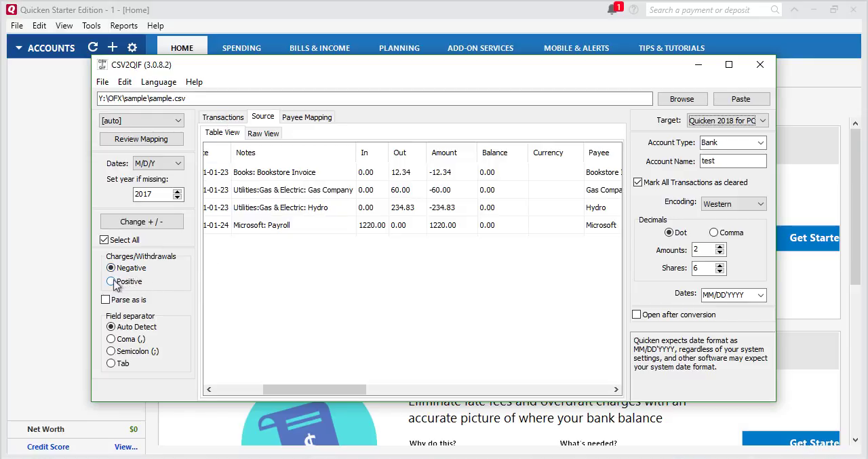Viewport: 868px width, 459px height.
Task: Maximize the CSV2QIF window
Action: coord(729,64)
